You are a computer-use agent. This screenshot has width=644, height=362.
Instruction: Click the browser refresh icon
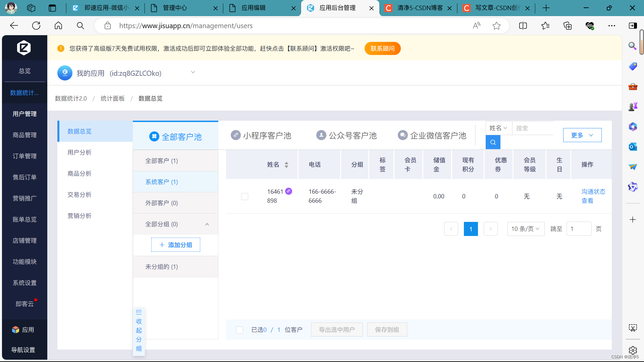point(36,26)
